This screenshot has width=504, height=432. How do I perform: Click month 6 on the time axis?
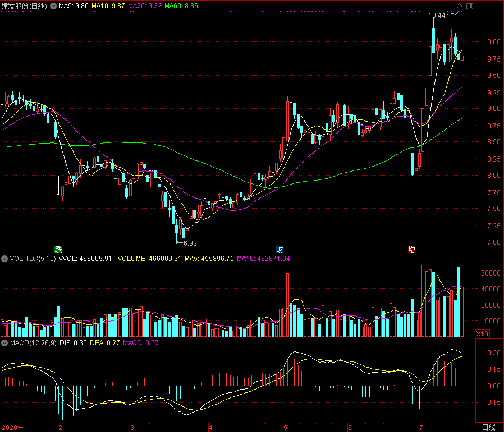coord(350,428)
